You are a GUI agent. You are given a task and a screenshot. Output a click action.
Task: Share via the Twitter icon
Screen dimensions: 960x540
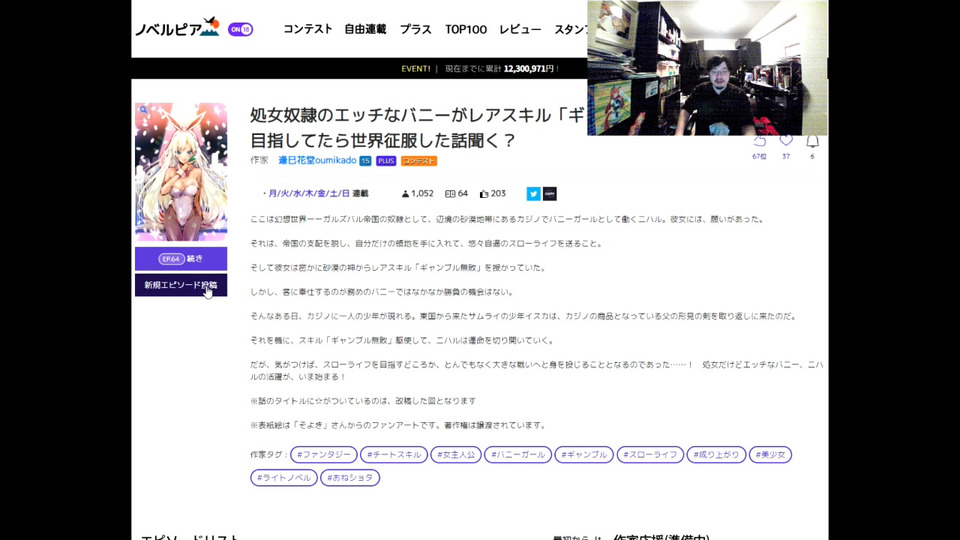pyautogui.click(x=533, y=193)
